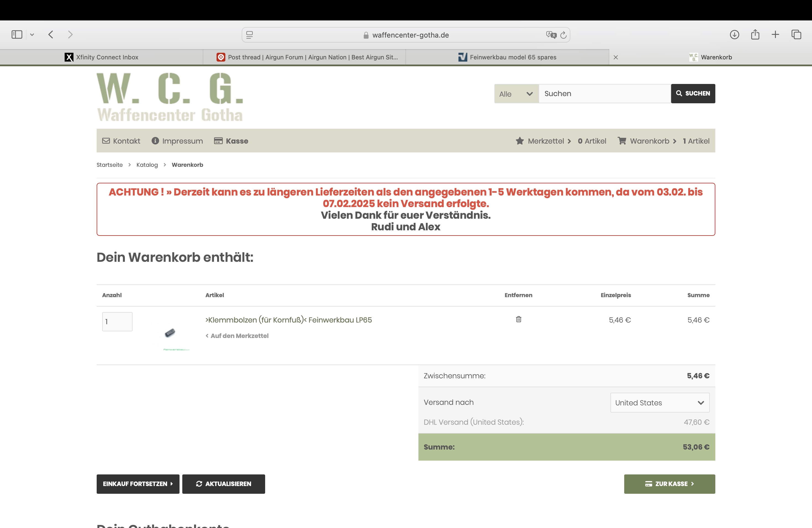Screen dimensions: 812x528
Task: Open the Klemmbolzen product thumbnail
Action: [170, 333]
